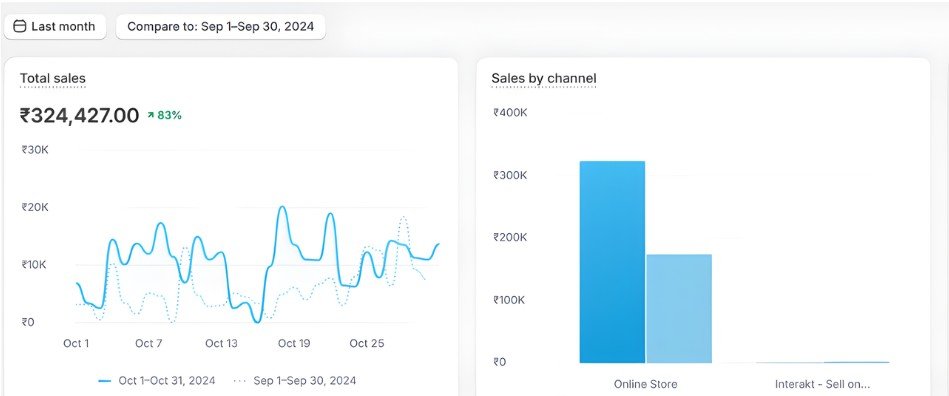Click the Oct 13 date on x-axis
The width and height of the screenshot is (949, 396).
click(x=222, y=343)
